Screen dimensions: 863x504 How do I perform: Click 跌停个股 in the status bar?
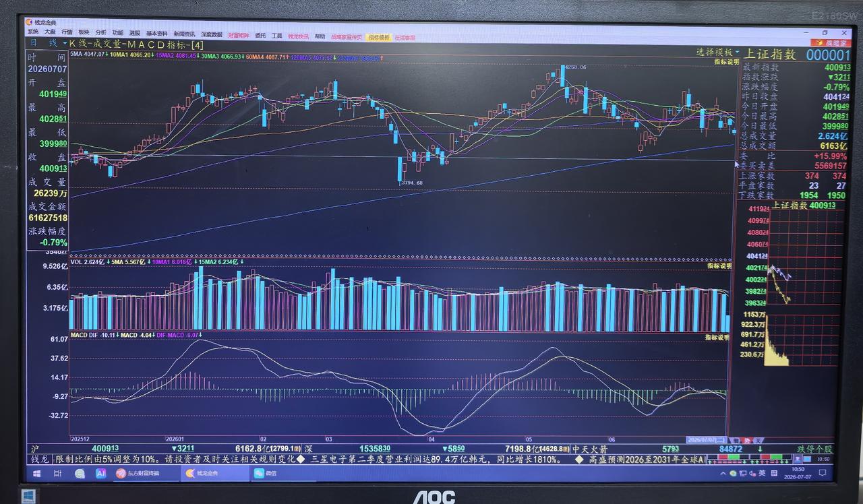(x=814, y=449)
